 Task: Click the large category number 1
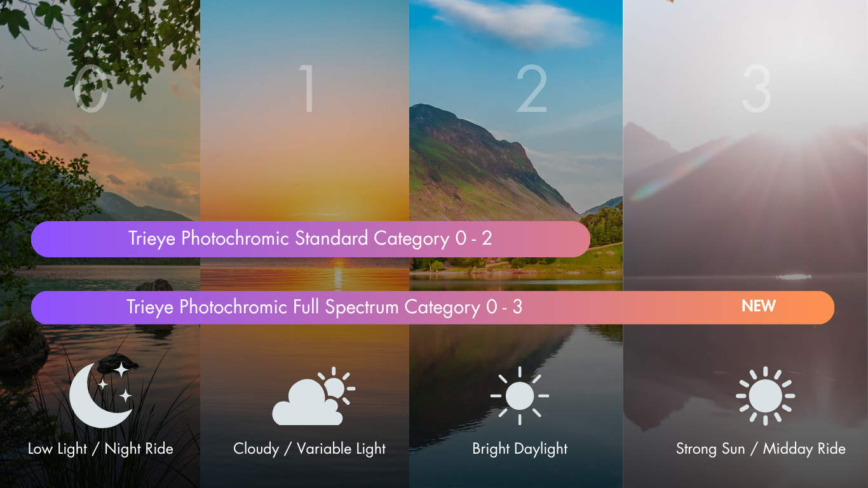(x=307, y=90)
